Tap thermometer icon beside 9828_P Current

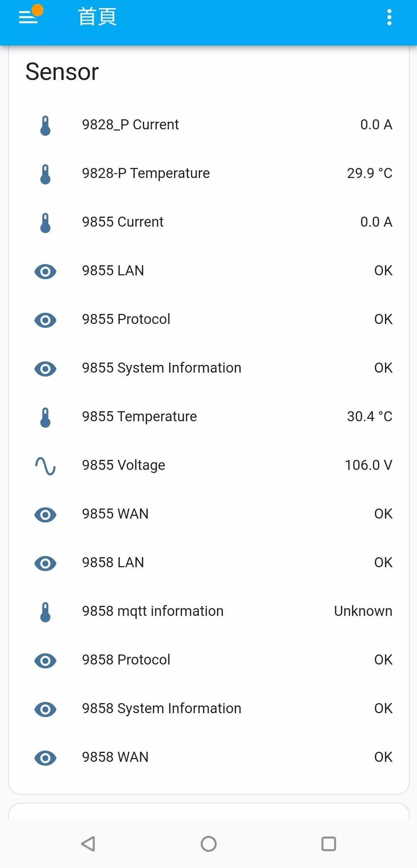46,125
